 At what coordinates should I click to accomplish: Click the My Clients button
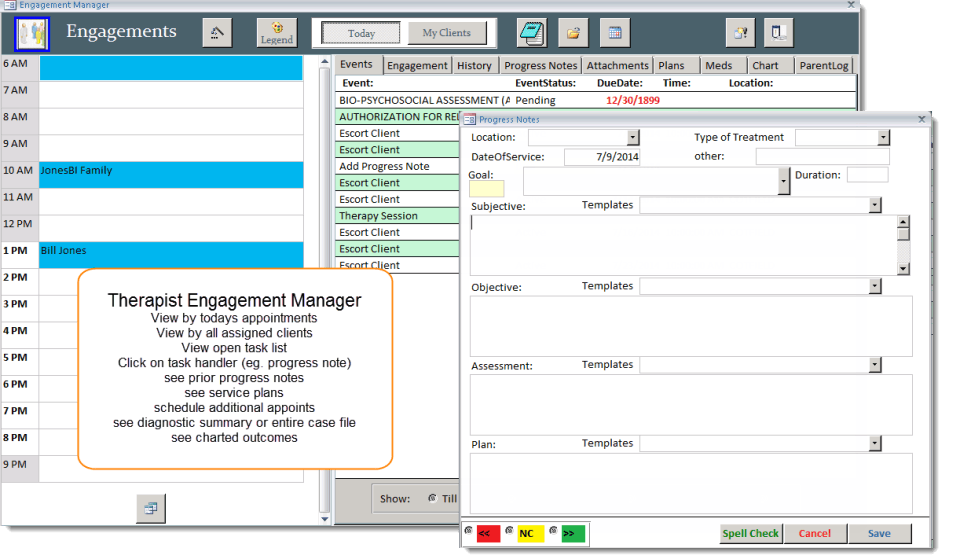tap(447, 33)
